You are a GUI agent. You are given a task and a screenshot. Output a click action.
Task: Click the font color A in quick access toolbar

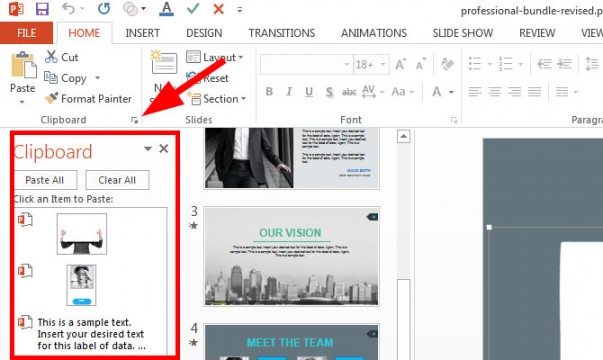[x=167, y=9]
